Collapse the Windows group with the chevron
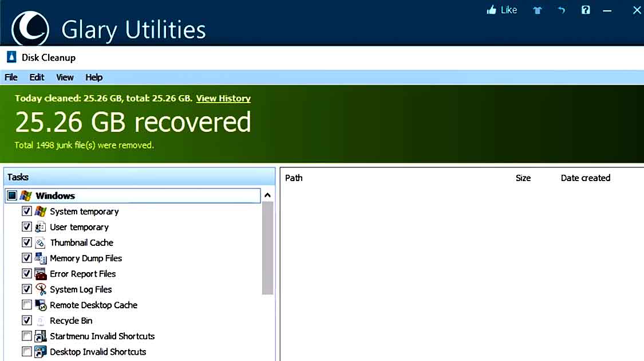 (x=267, y=195)
